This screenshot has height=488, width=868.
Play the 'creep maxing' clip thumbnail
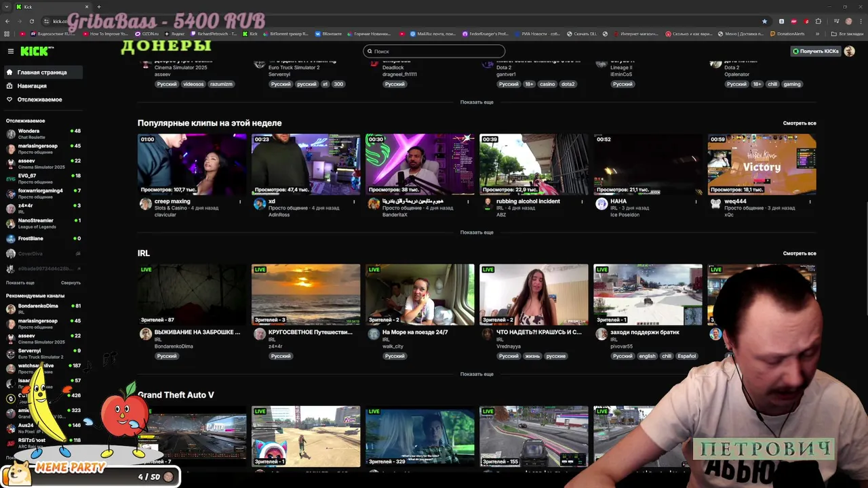coord(192,165)
